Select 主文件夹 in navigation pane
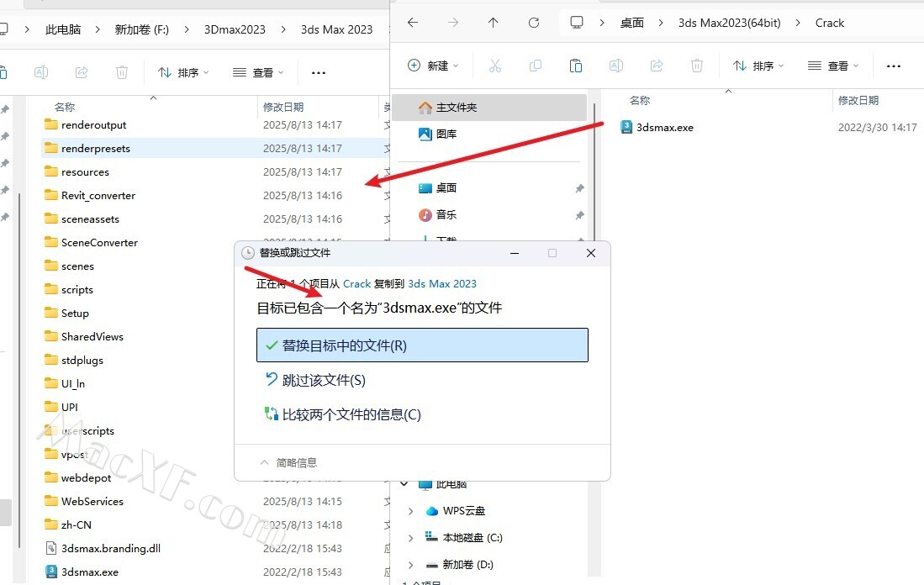The height and width of the screenshot is (585, 924). pyautogui.click(x=489, y=108)
